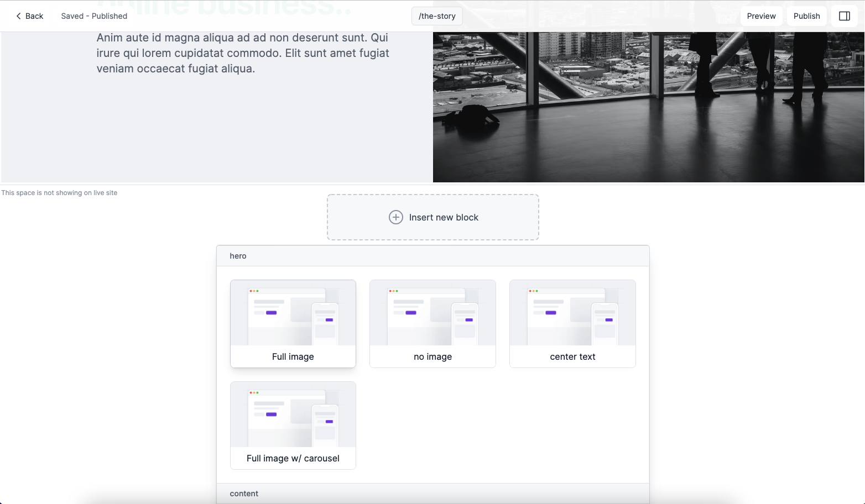Click the Anim aute id magna paragraph
This screenshot has height=504, width=865.
(243, 53)
